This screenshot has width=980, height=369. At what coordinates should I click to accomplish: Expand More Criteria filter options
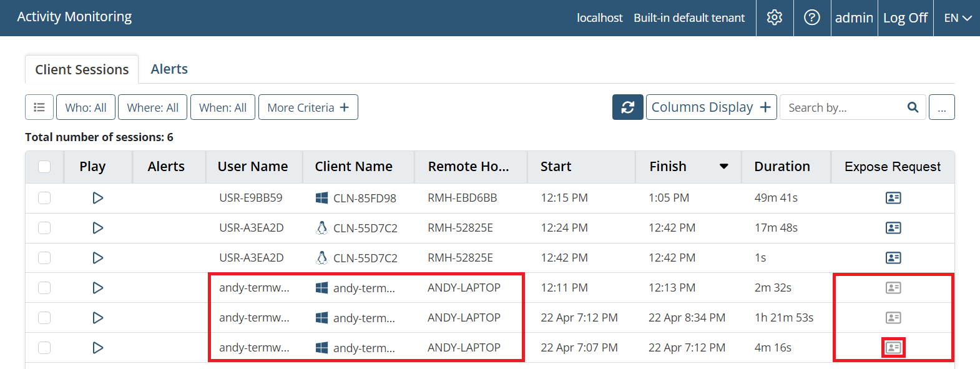[x=308, y=107]
